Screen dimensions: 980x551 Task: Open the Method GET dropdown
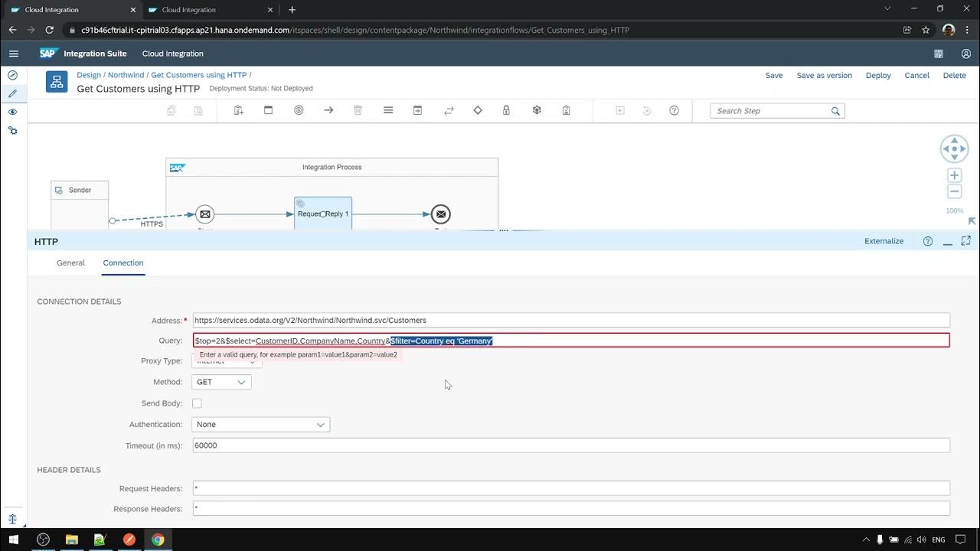222,382
